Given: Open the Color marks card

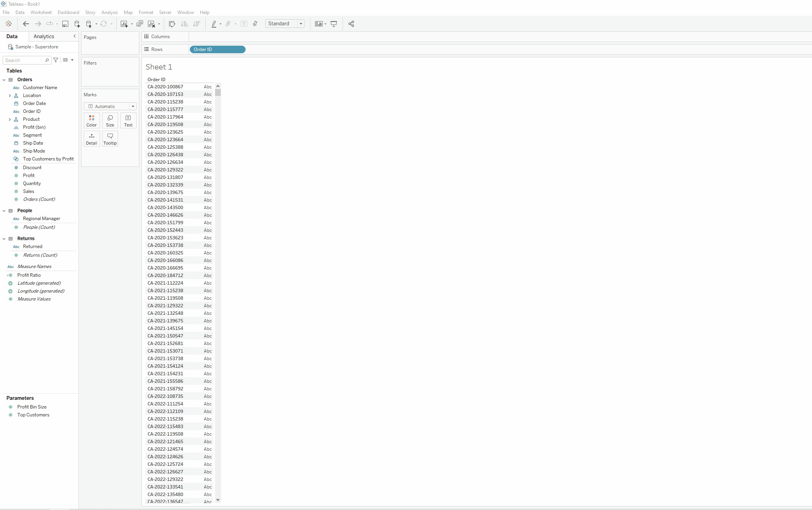Looking at the screenshot, I should pyautogui.click(x=92, y=120).
